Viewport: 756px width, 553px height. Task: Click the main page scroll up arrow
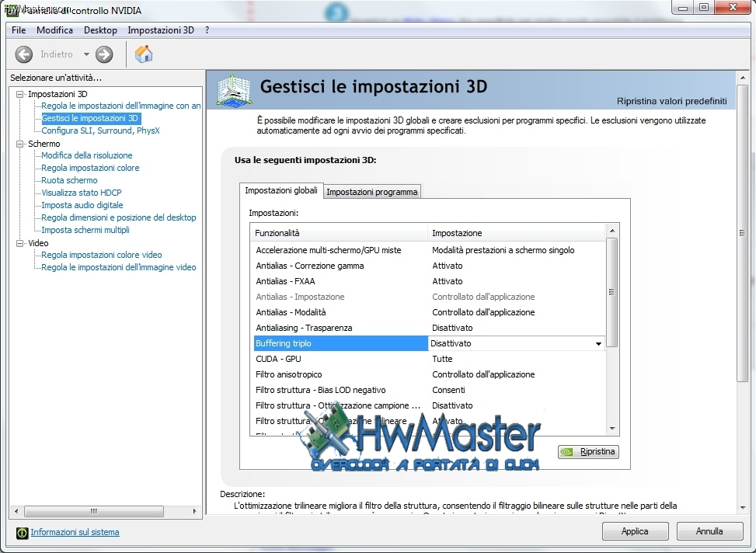pyautogui.click(x=743, y=78)
